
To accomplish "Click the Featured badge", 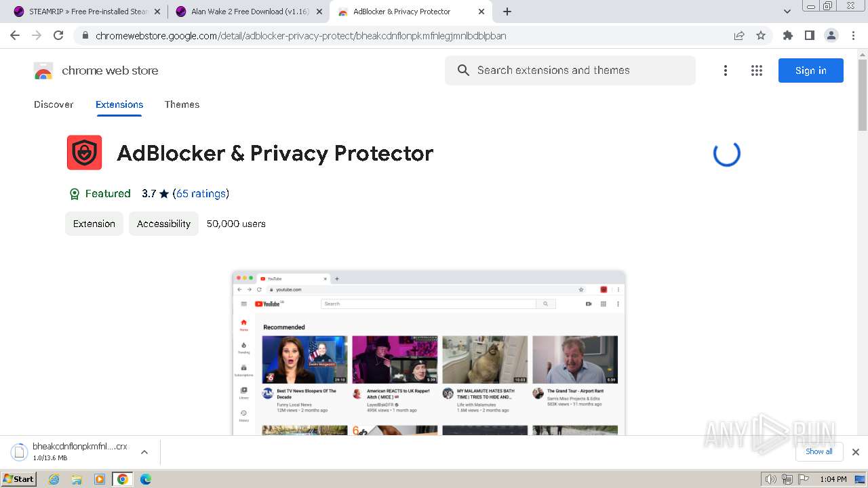I will (100, 194).
